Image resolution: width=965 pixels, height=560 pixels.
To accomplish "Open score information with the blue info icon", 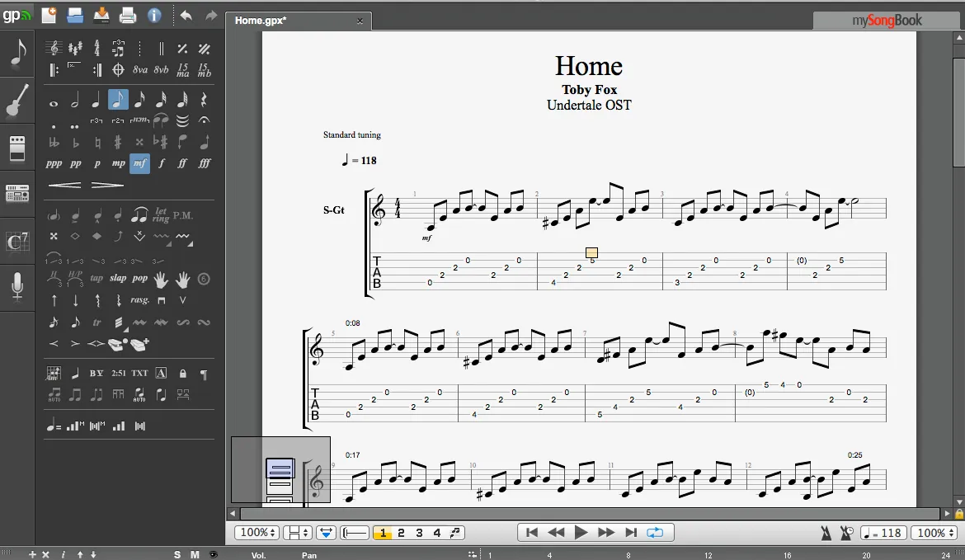I will 154,15.
